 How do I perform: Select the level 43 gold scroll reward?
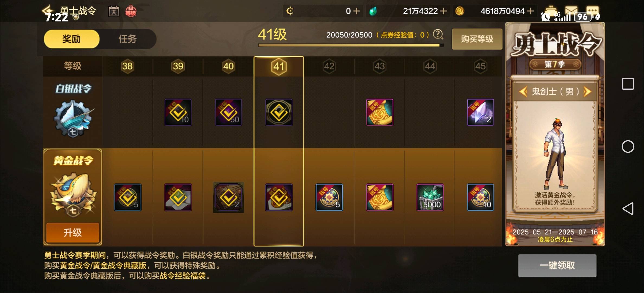pyautogui.click(x=379, y=197)
